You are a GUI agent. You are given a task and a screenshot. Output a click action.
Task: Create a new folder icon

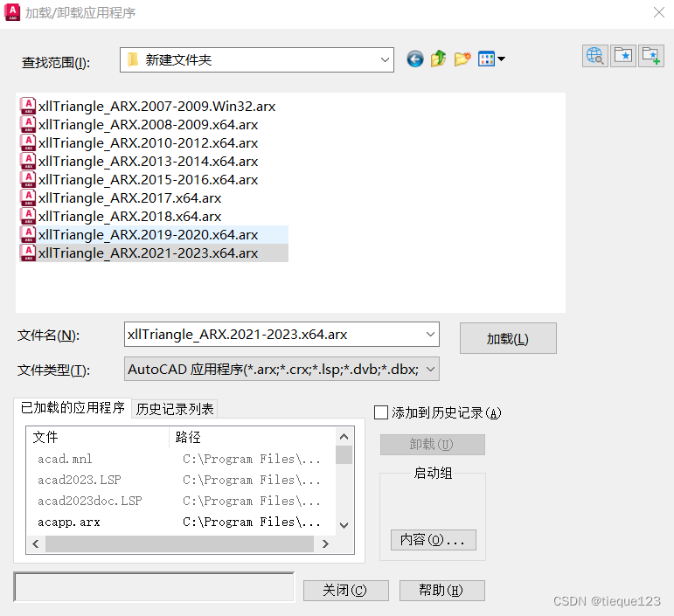(462, 59)
